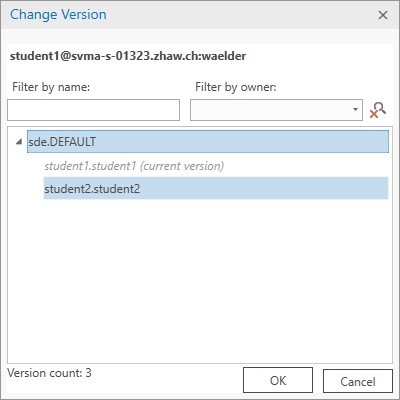
Task: Select student1.student1 current version entry
Action: (x=134, y=166)
